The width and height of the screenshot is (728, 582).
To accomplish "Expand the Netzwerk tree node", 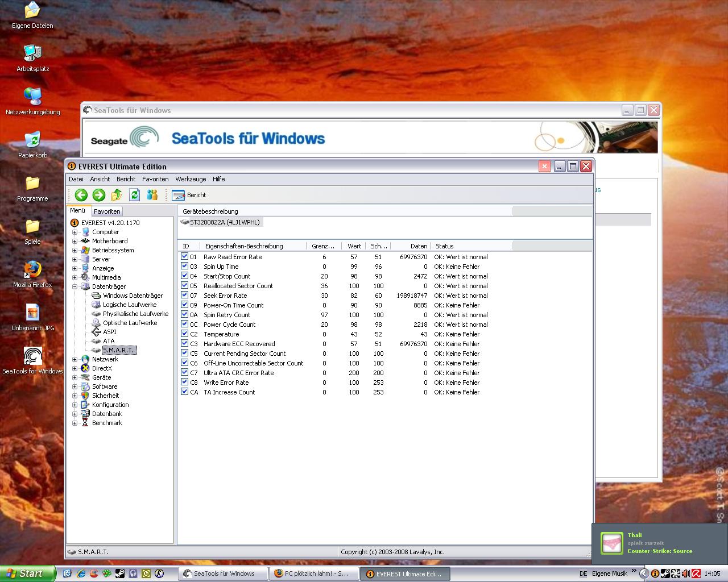I will (75, 359).
